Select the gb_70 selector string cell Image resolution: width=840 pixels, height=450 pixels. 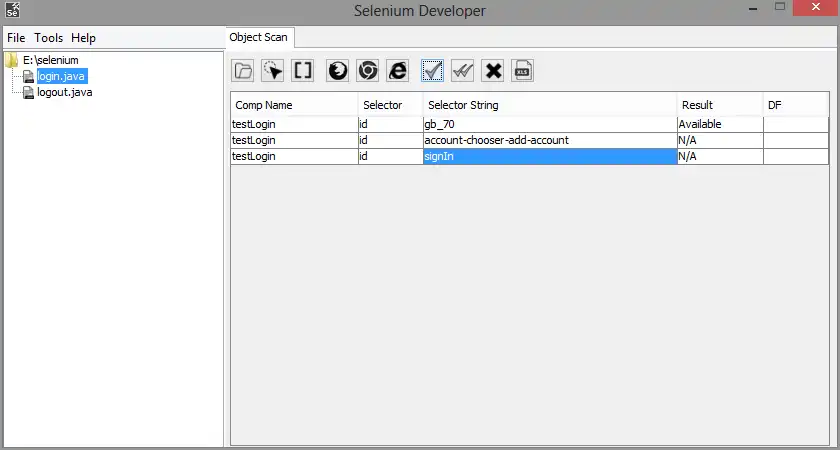click(x=550, y=124)
